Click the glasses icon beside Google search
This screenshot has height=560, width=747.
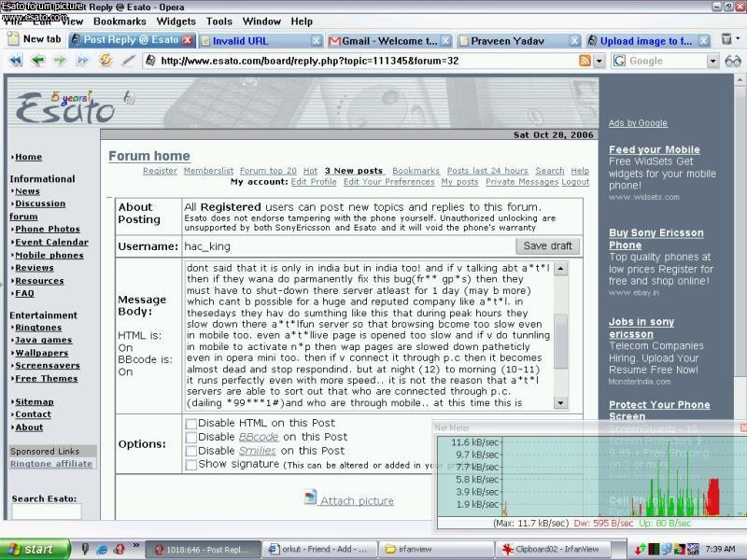point(733,61)
